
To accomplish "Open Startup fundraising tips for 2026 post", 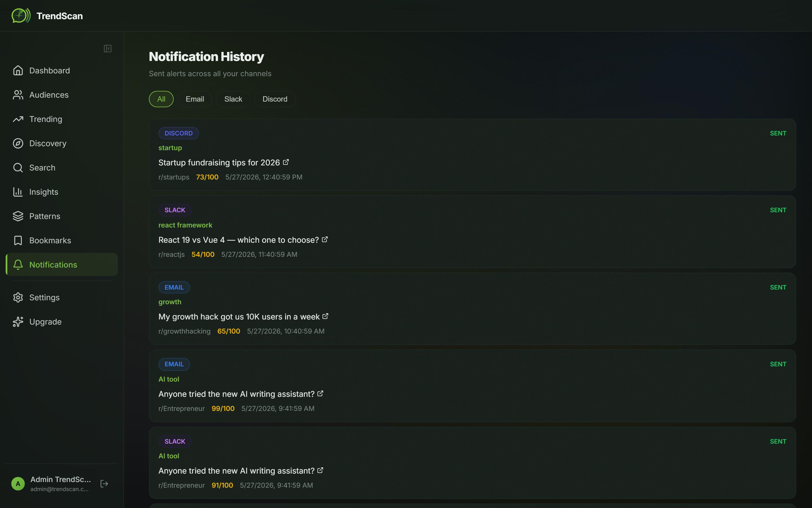I will pos(219,163).
